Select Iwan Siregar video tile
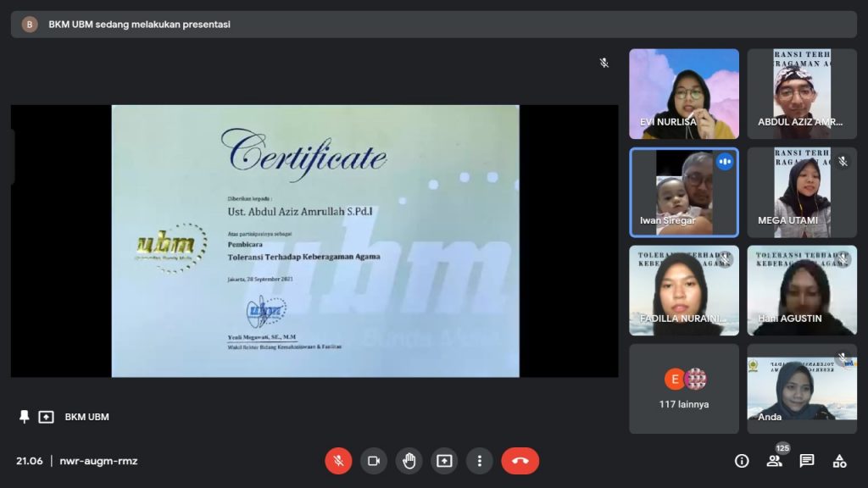 point(684,192)
